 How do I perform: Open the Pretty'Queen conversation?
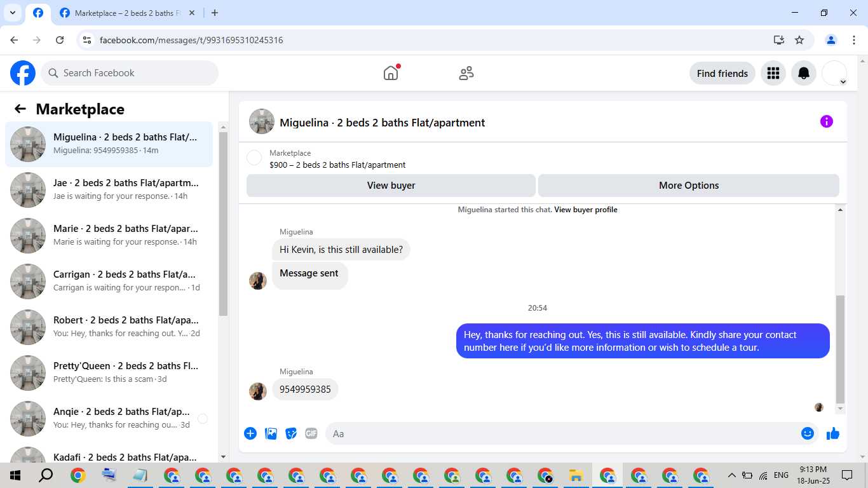(109, 373)
